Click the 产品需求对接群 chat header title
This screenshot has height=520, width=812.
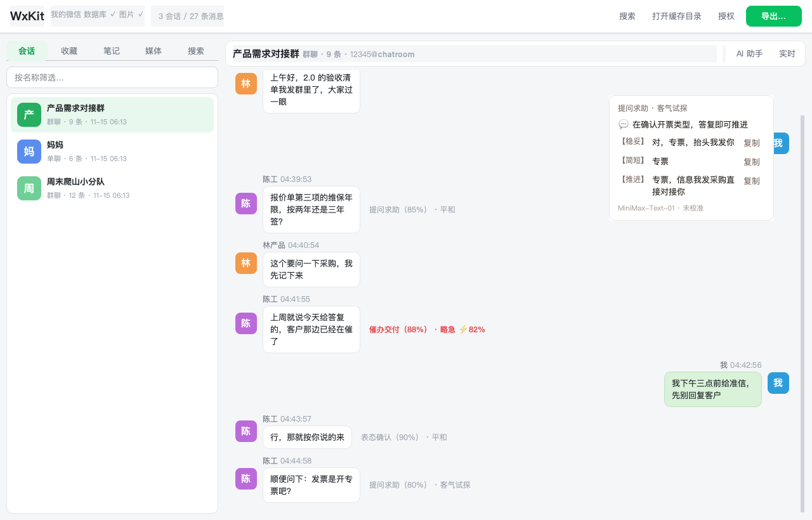[x=266, y=54]
